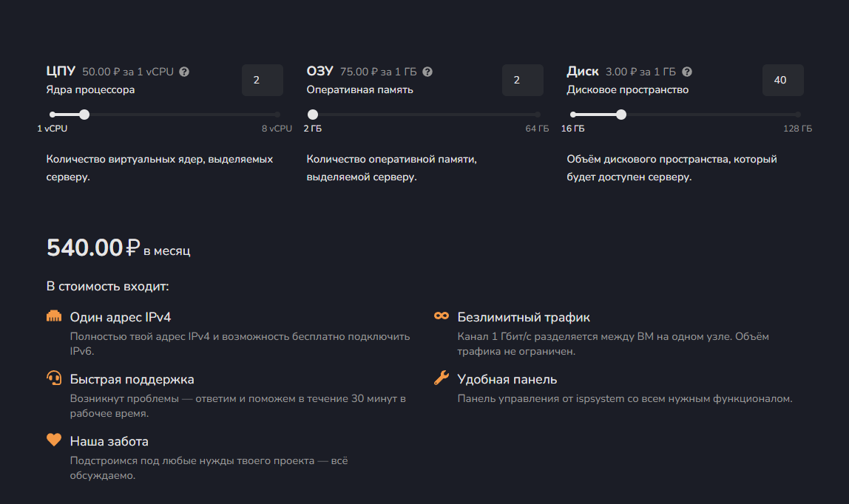Click the wrench icon for Удобная панель
Screen dimensions: 849x504
(442, 378)
